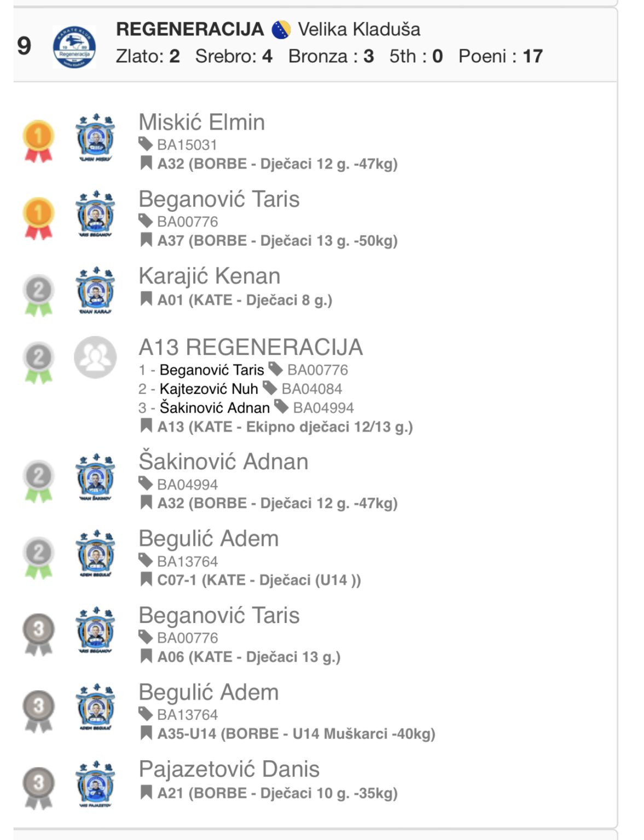Click Pajazetović Danis profile badge thumbnail
The height and width of the screenshot is (840, 644).
[96, 784]
